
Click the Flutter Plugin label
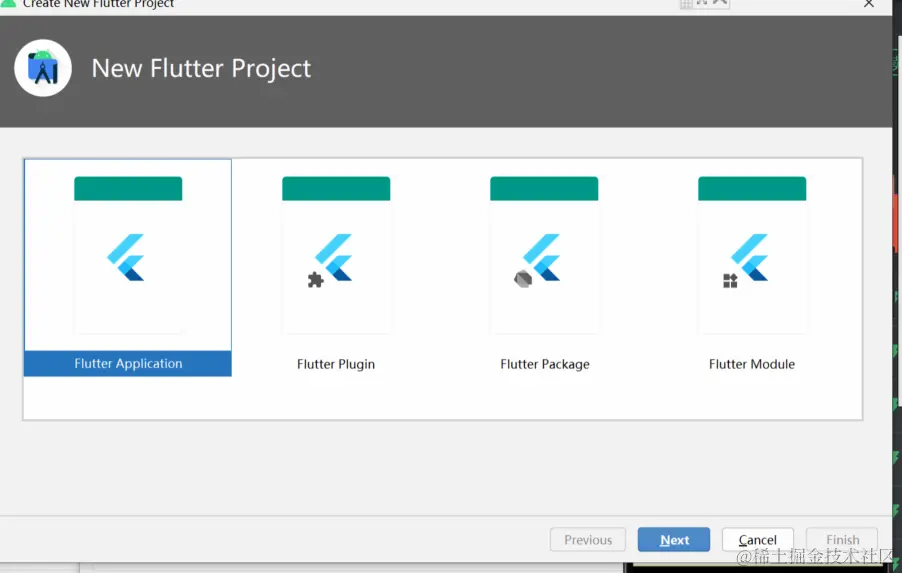[336, 364]
